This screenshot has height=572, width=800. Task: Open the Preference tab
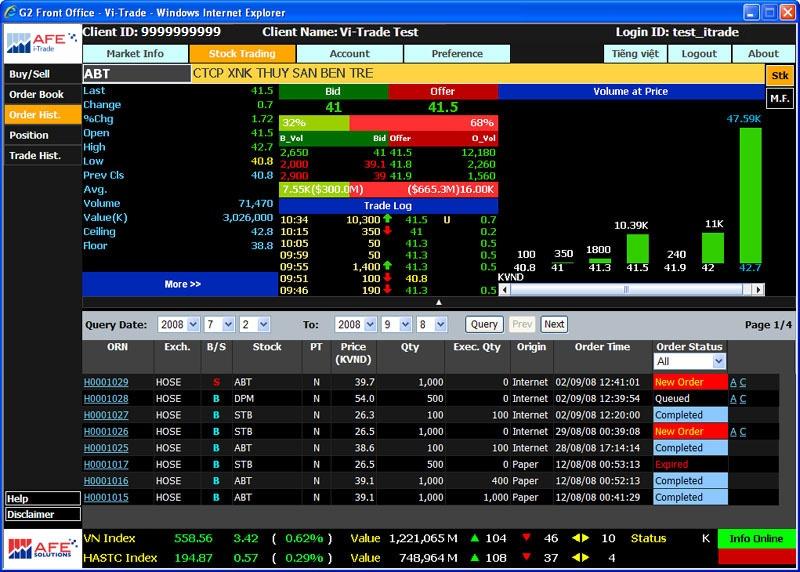(457, 54)
